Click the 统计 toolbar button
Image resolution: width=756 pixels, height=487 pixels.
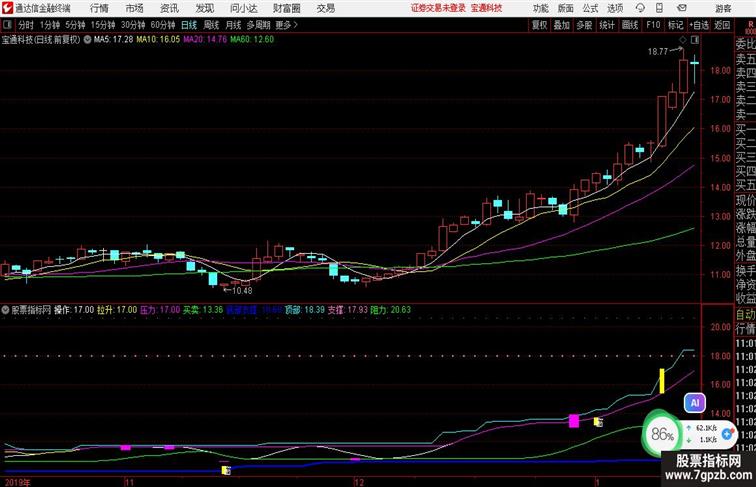tap(607, 25)
